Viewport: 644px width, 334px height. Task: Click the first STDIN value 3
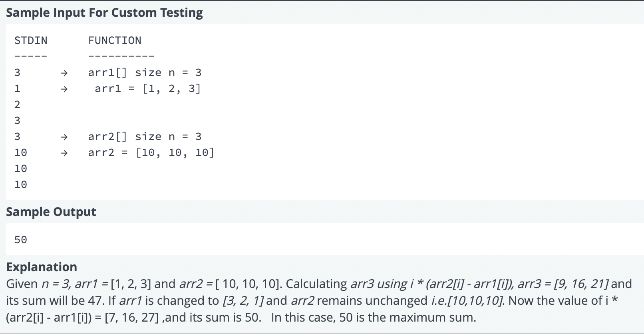pyautogui.click(x=17, y=72)
